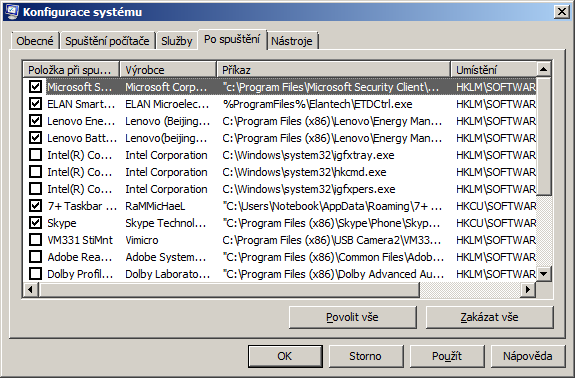Check the VM331 StiMnt checkbox
This screenshot has width=575, height=378.
pos(35,240)
